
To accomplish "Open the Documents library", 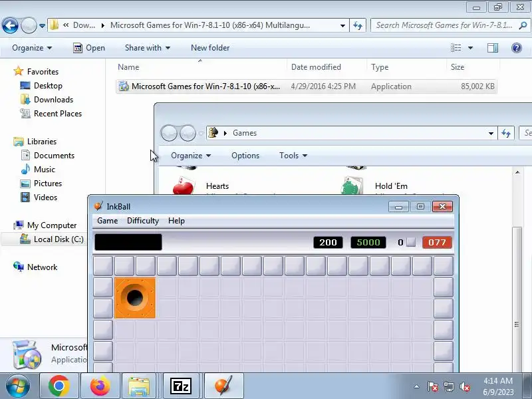I will pos(47,156).
